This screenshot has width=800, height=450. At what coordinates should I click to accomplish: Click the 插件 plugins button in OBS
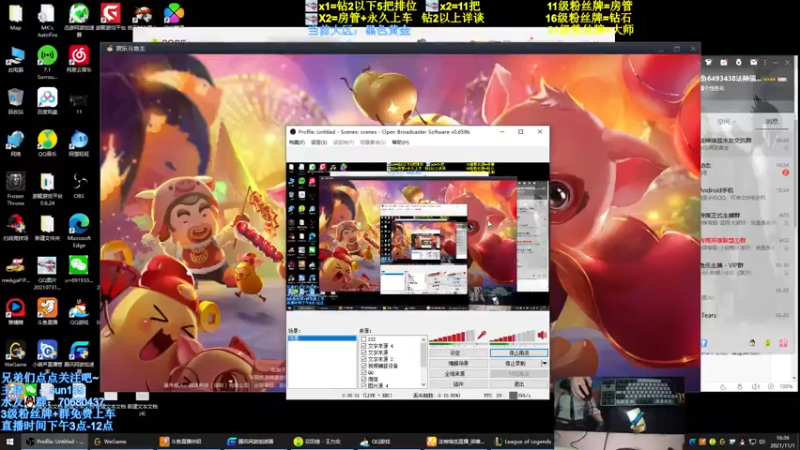459,384
